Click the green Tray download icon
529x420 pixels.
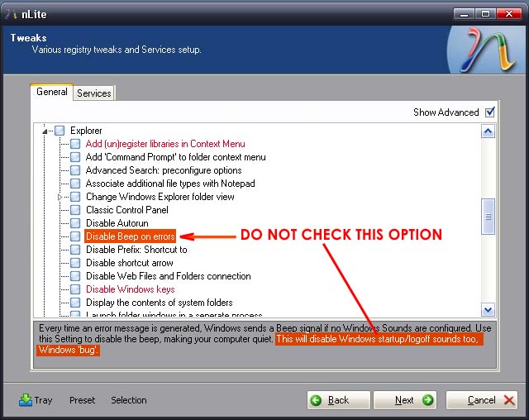click(26, 400)
